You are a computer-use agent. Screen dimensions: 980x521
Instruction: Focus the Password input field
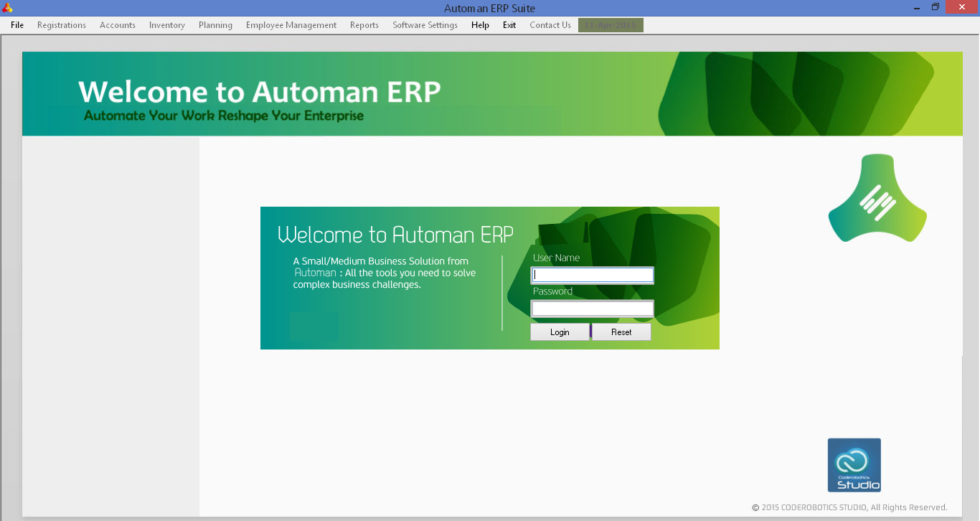[592, 309]
